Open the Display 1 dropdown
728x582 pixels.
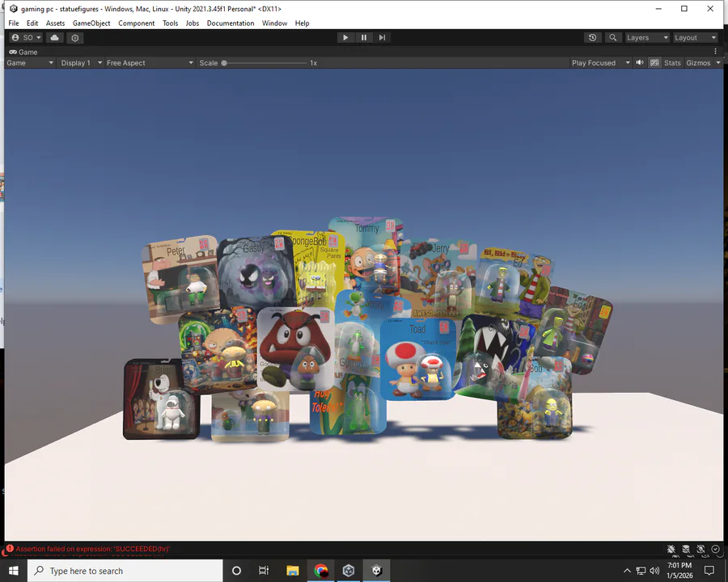[81, 63]
